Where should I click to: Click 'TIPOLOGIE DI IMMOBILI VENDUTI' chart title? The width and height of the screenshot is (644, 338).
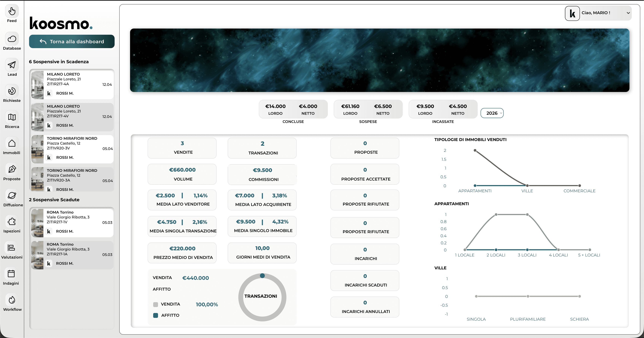[470, 140]
